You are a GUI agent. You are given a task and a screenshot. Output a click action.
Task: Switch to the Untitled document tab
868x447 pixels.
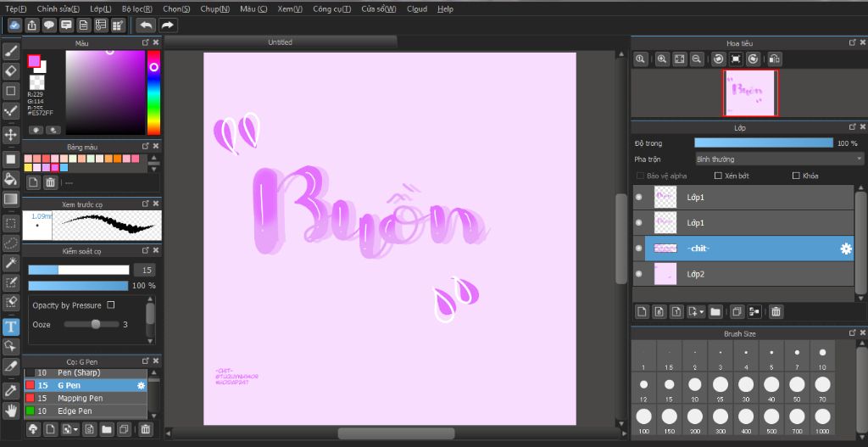coord(280,42)
